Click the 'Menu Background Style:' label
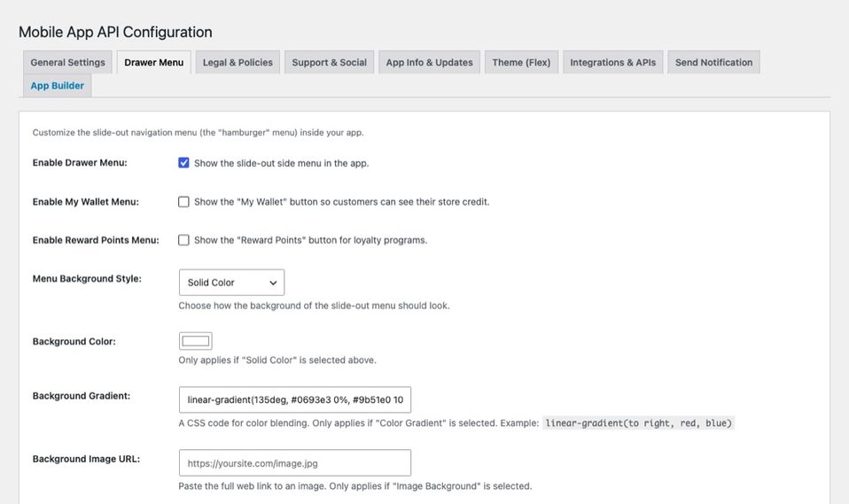The width and height of the screenshot is (849, 504). tap(87, 279)
